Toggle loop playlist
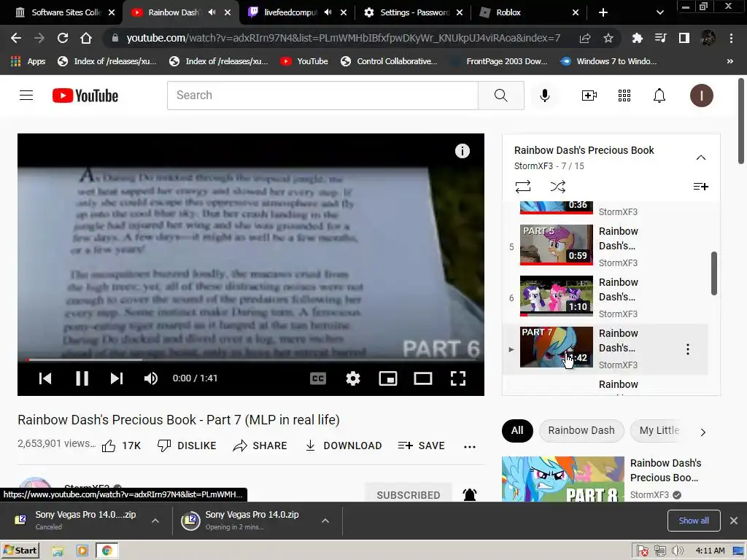The height and width of the screenshot is (560, 747). pyautogui.click(x=522, y=186)
